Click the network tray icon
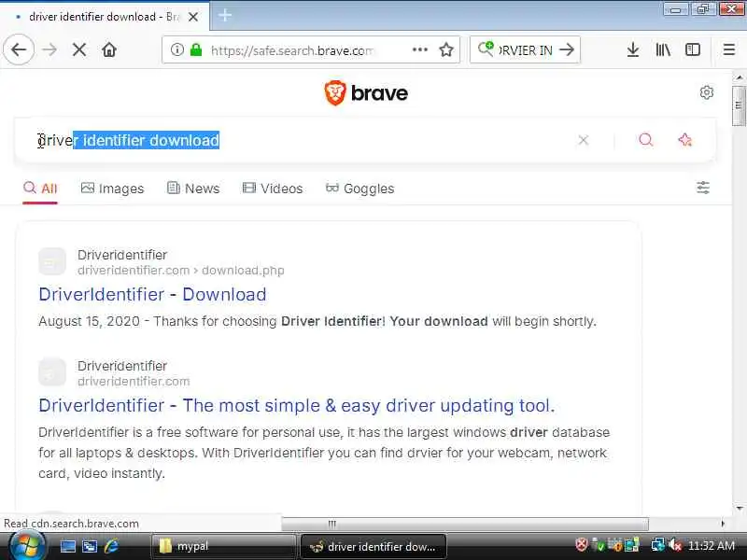 (658, 544)
